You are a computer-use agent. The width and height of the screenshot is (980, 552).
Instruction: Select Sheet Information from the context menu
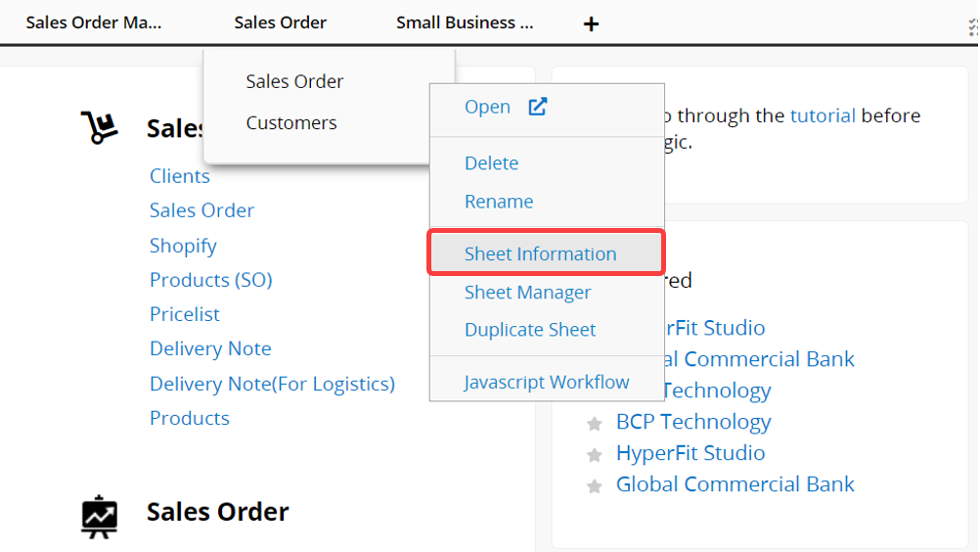[x=540, y=253]
